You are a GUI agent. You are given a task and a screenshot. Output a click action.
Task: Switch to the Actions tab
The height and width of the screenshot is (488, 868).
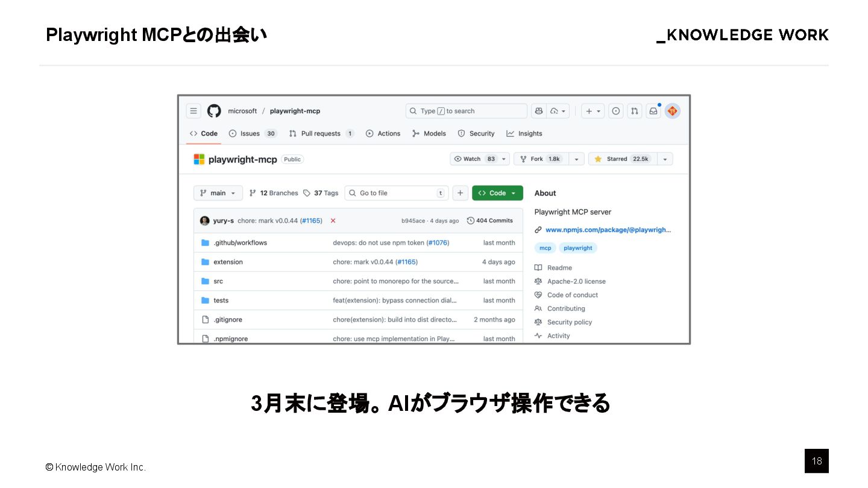click(383, 134)
